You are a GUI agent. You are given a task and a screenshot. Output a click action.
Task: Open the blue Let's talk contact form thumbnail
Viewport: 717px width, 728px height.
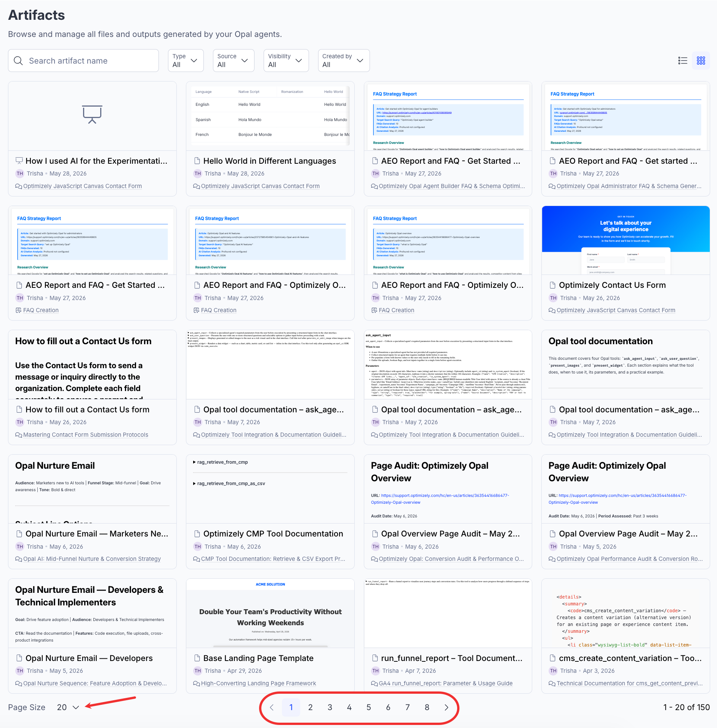click(x=626, y=240)
